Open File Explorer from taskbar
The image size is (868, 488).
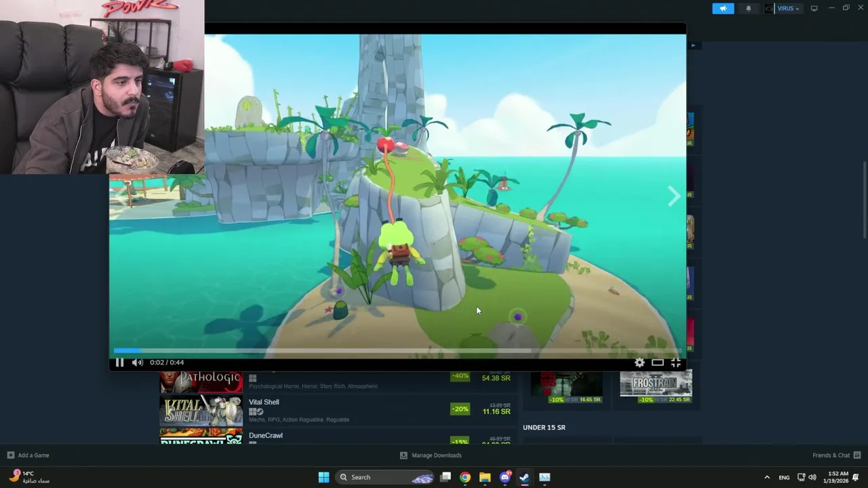coord(485,477)
